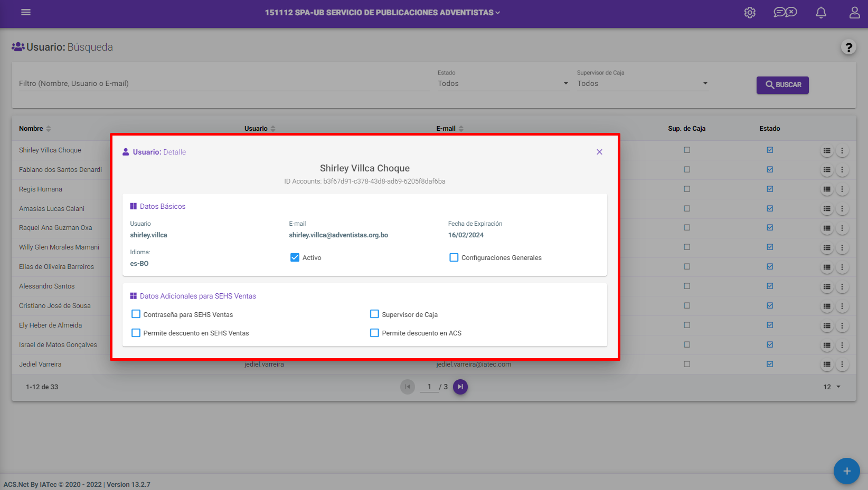Image resolution: width=868 pixels, height=490 pixels.
Task: Change rows per page dropdown showing 12
Action: coord(832,387)
